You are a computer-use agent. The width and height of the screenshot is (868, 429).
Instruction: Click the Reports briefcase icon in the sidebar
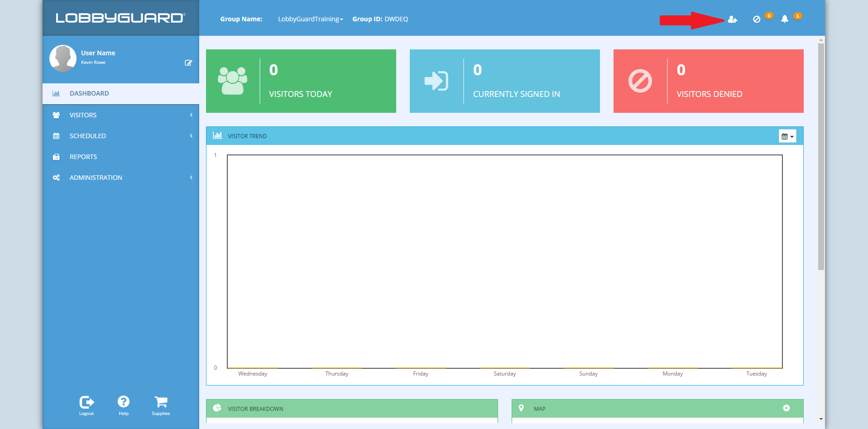(x=56, y=156)
